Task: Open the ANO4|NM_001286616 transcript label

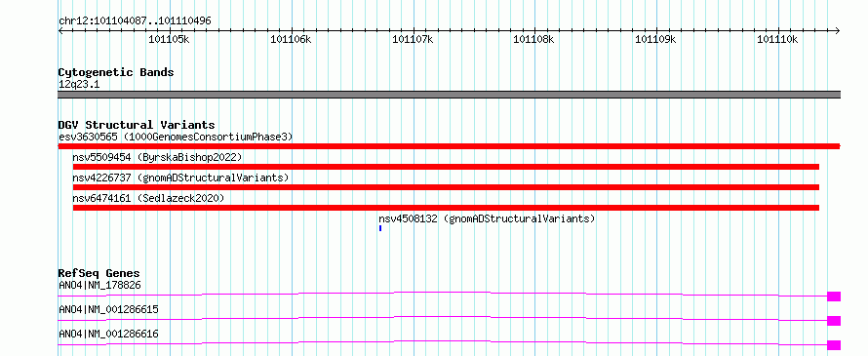Action: 108,334
